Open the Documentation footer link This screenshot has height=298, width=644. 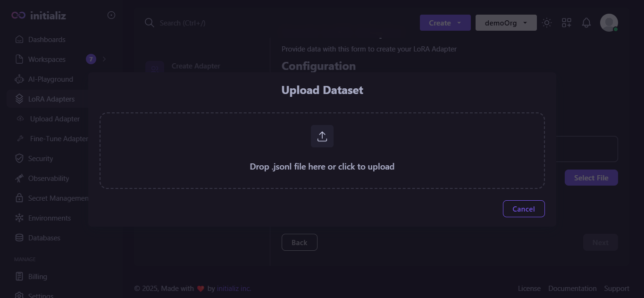[572, 288]
